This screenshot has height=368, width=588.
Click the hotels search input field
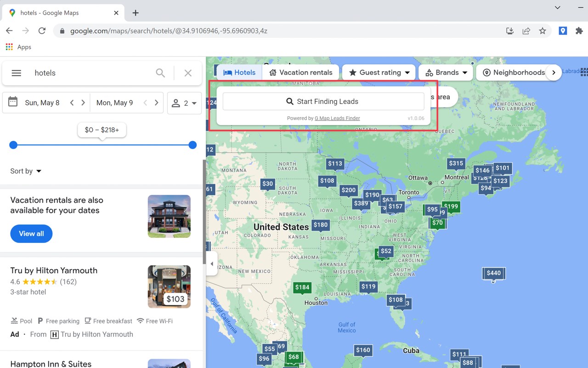click(x=92, y=73)
